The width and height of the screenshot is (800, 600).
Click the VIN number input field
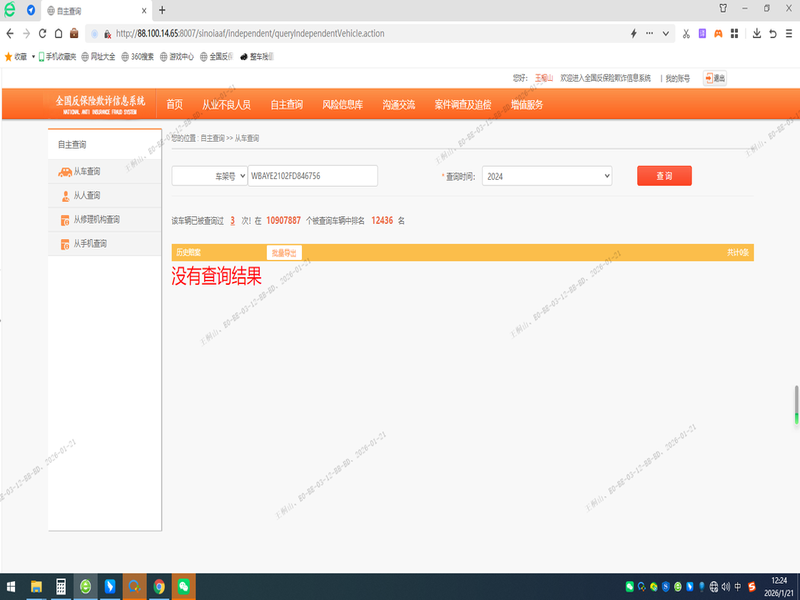pyautogui.click(x=312, y=176)
